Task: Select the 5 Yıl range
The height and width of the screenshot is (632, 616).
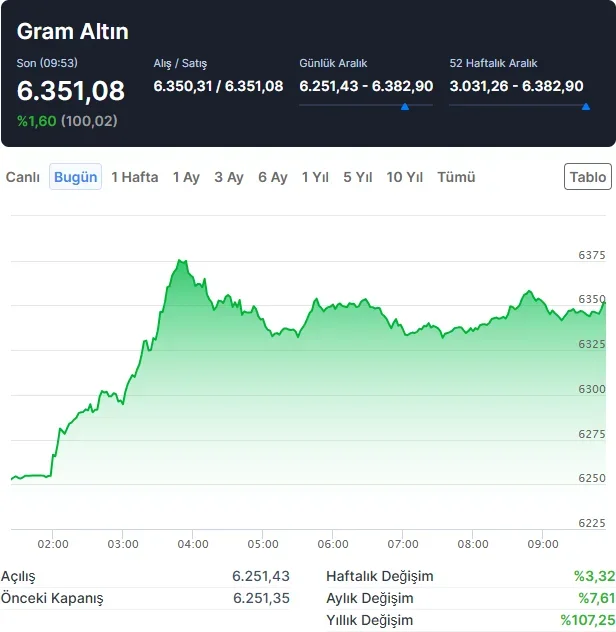Action: [x=358, y=177]
